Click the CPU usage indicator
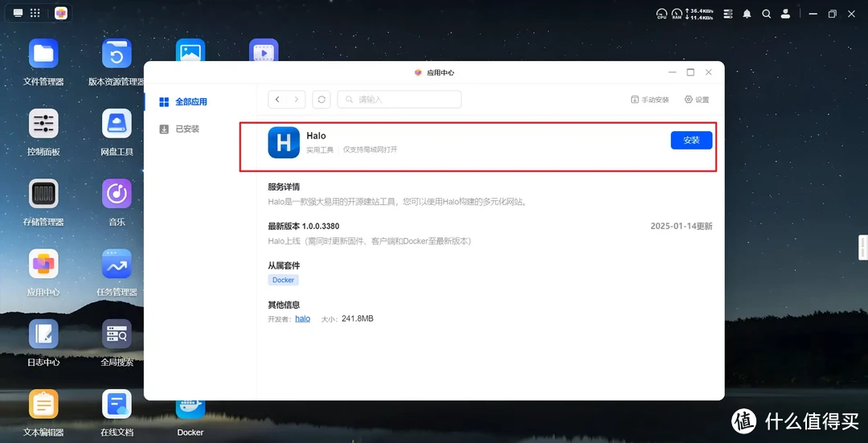Image resolution: width=868 pixels, height=443 pixels. pos(661,14)
